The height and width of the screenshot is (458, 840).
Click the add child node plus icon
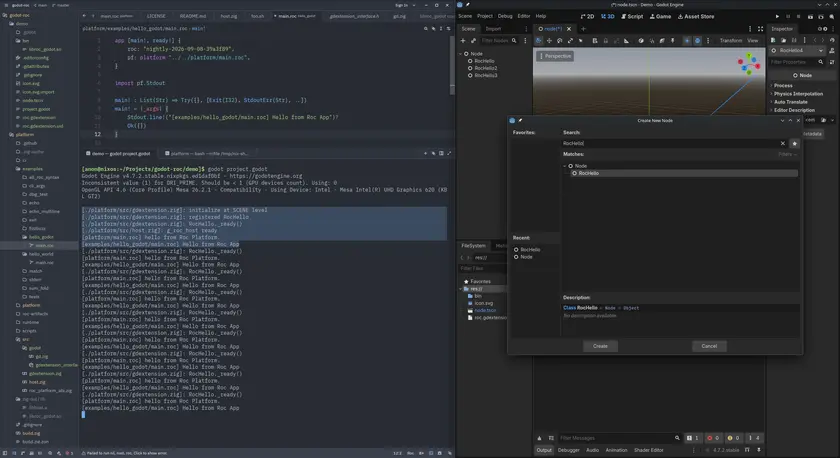click(x=463, y=41)
